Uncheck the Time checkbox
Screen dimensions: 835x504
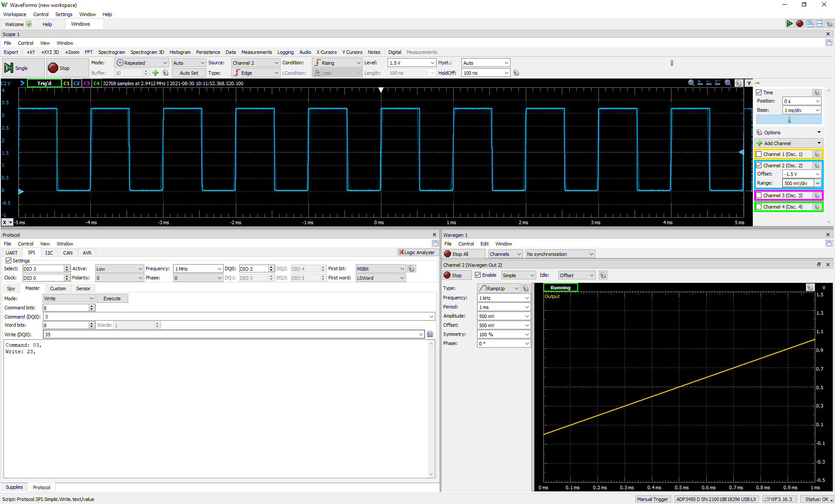(759, 93)
